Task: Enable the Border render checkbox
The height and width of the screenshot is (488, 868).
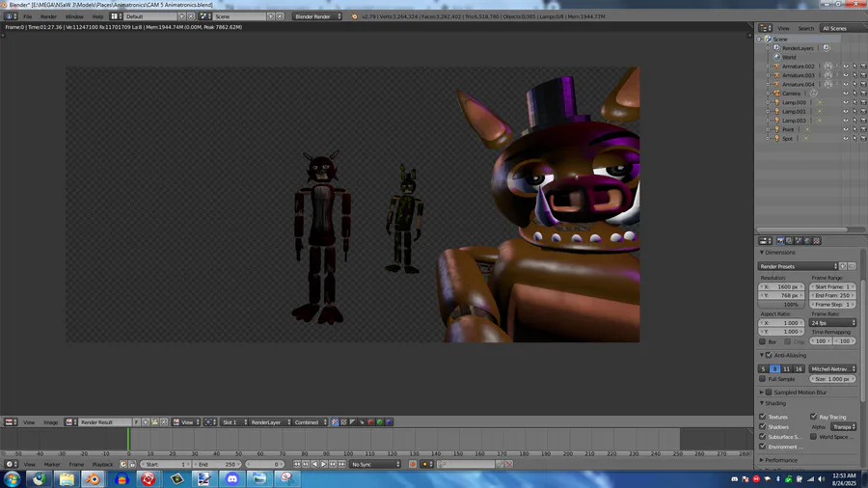Action: (762, 342)
